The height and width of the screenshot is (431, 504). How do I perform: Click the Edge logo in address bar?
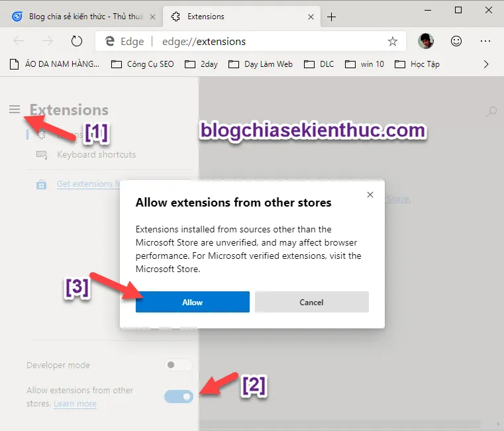(110, 41)
